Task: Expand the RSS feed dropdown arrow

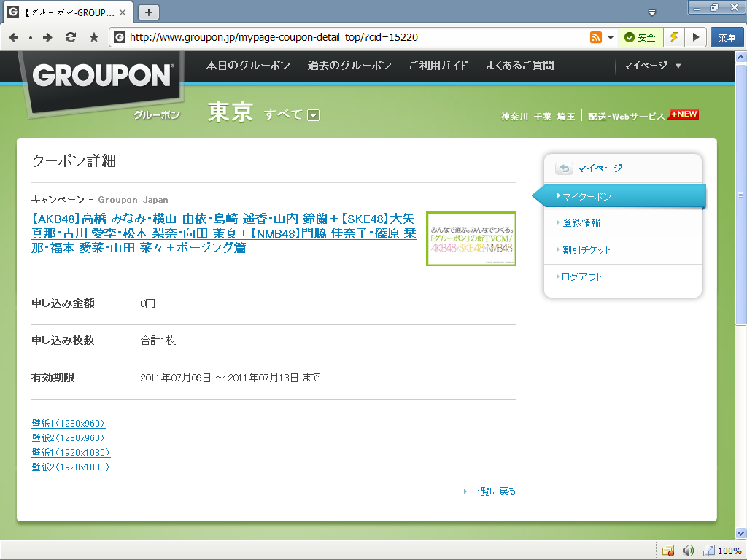Action: pos(611,37)
